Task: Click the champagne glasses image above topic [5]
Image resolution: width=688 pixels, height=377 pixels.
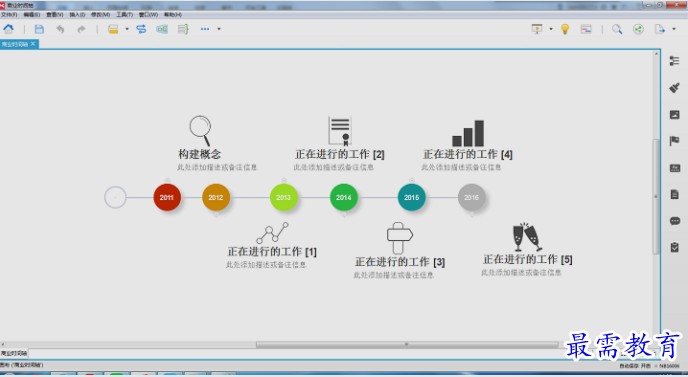Action: pos(527,237)
